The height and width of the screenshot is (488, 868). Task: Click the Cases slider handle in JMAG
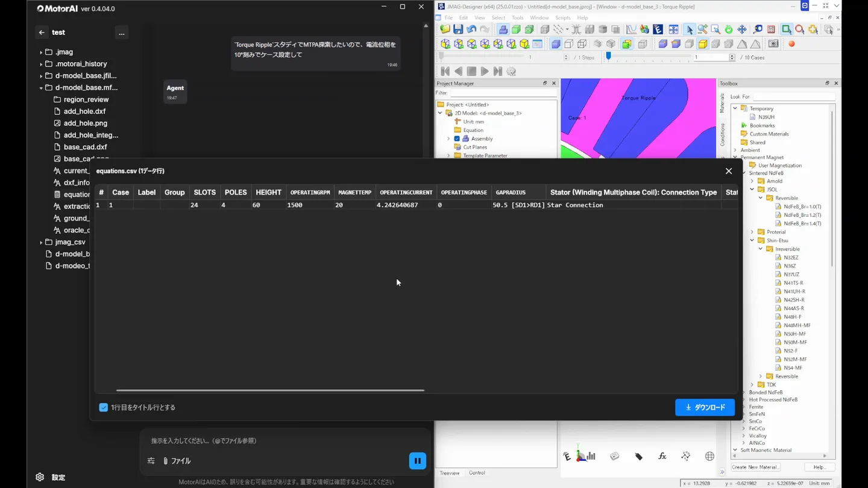608,56
